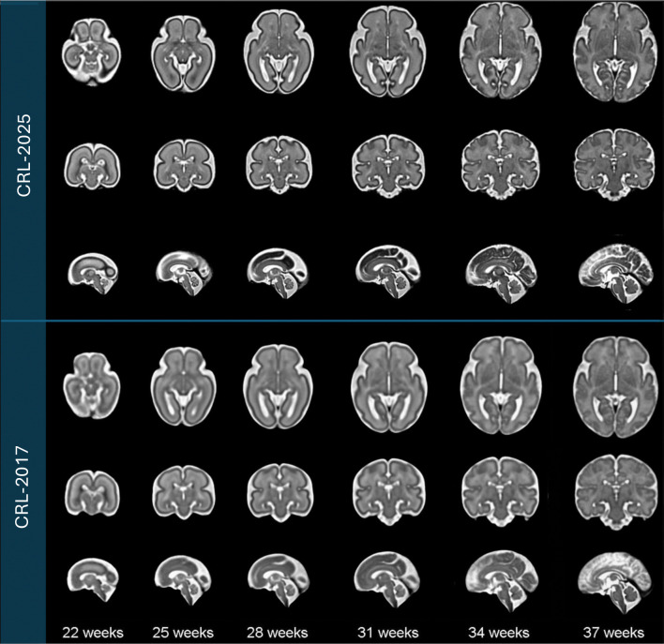
Task: Click the CRL-2025 side panel label
Action: tap(23, 161)
